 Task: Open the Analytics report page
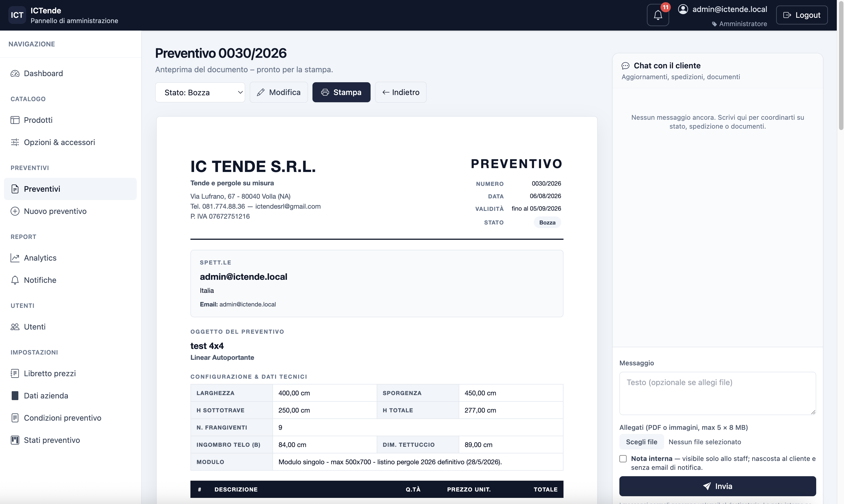[x=70, y=258]
